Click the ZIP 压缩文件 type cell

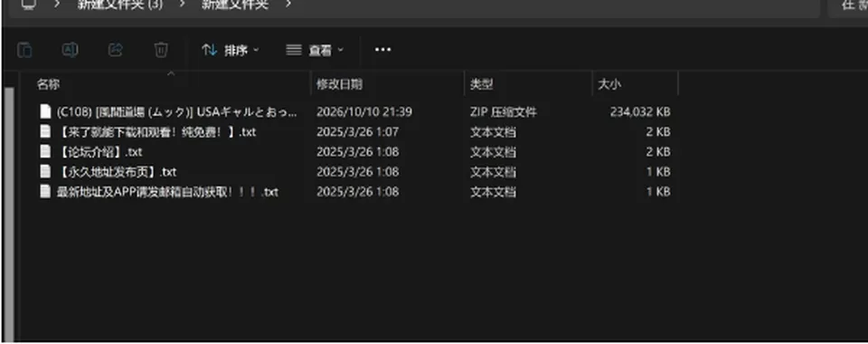coord(504,112)
